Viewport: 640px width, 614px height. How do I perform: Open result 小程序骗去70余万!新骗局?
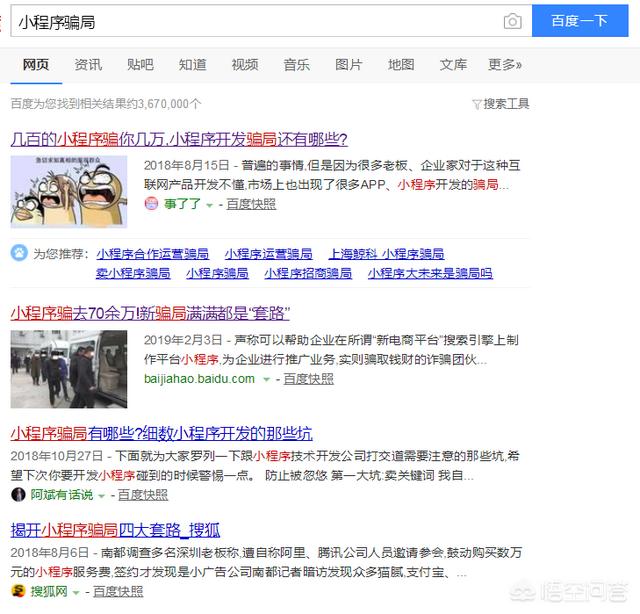tap(150, 314)
